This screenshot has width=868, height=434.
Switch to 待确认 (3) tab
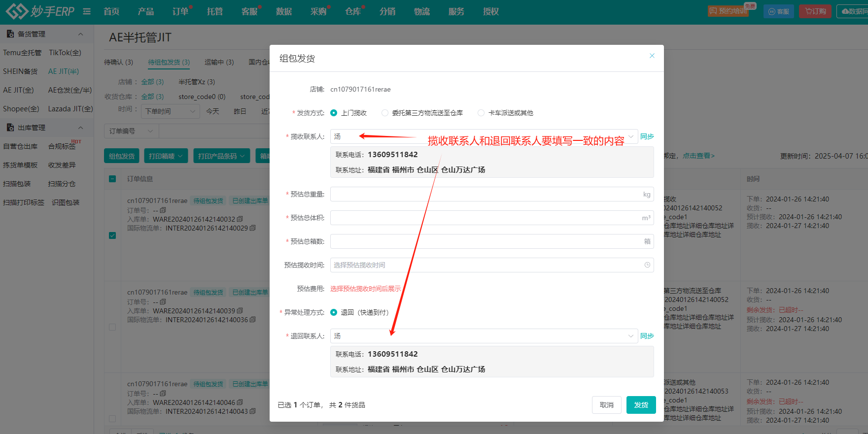(118, 62)
